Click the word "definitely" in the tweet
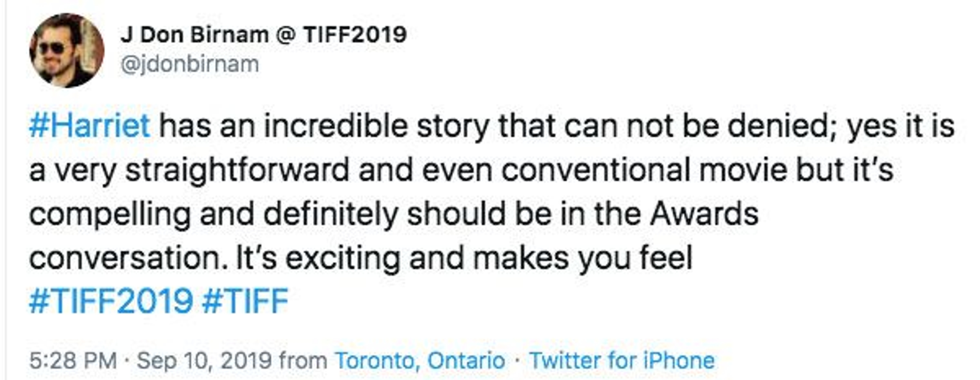 click(330, 214)
